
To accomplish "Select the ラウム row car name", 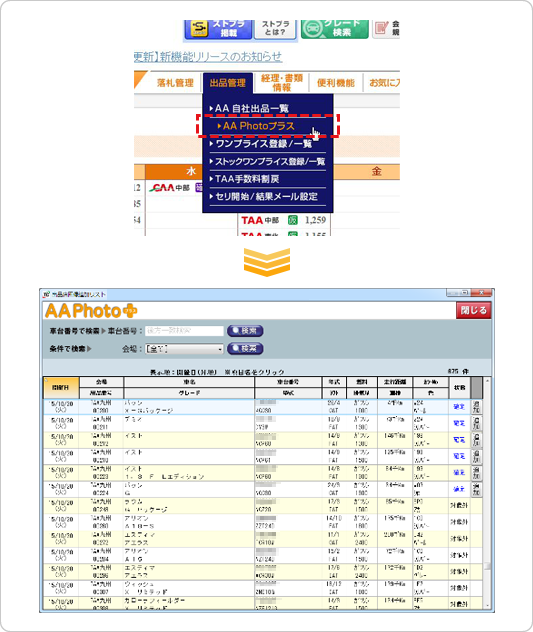I will pos(134,502).
